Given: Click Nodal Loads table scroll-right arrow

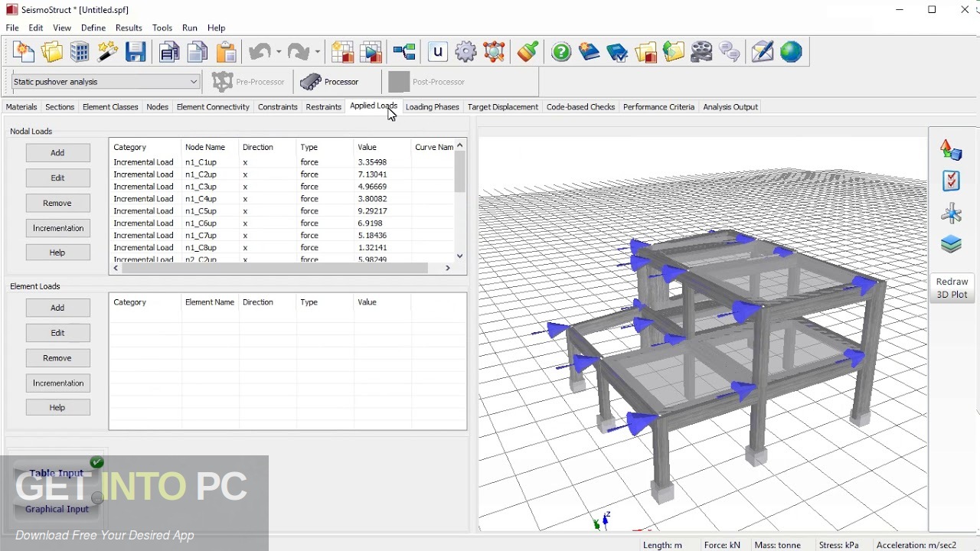Looking at the screenshot, I should tap(448, 268).
